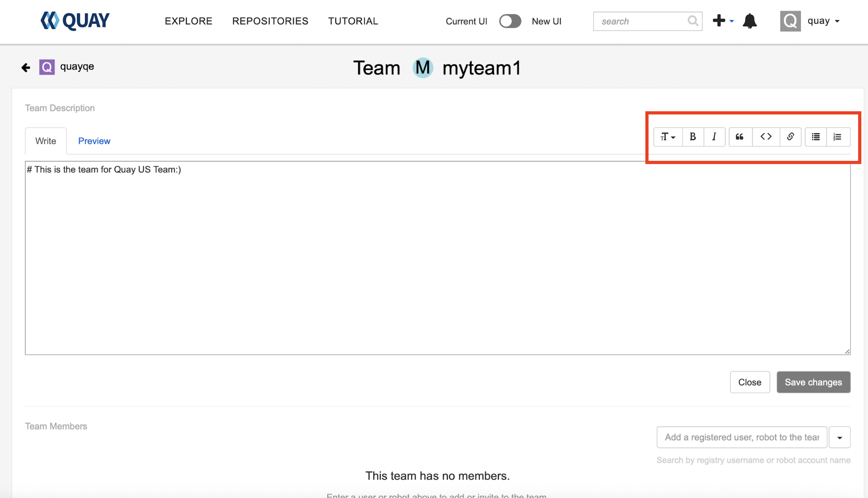Click the Bold formatting icon

click(x=692, y=137)
